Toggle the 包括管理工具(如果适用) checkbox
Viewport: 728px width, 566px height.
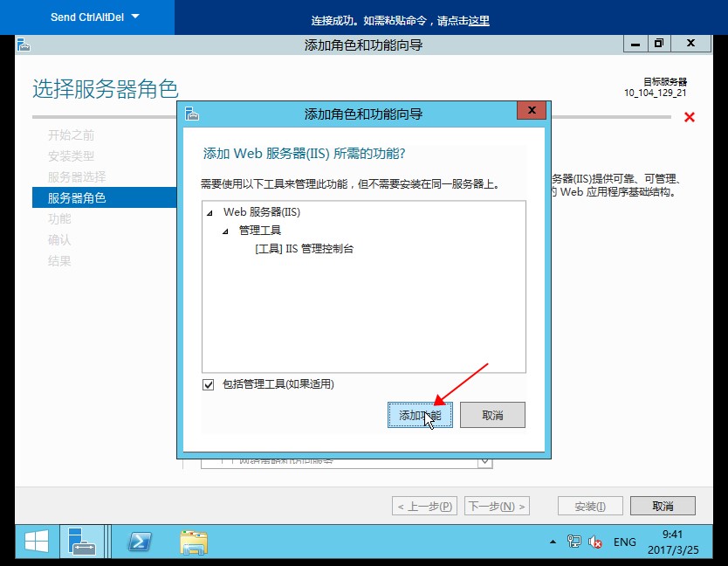point(208,384)
